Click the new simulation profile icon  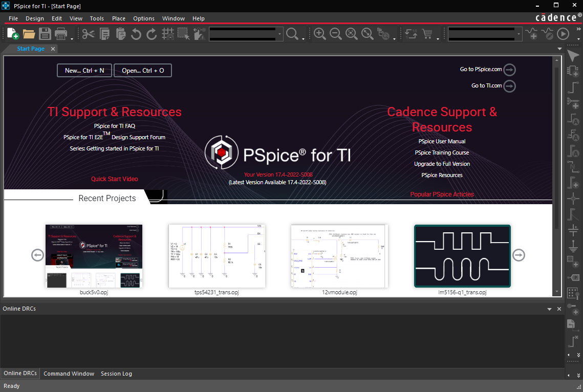(x=532, y=34)
